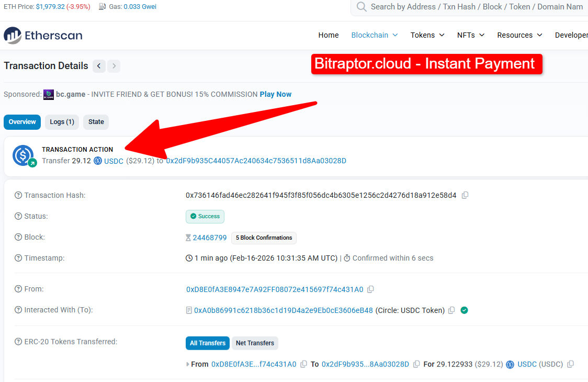
Task: Click the Etherscan logo
Action: tap(43, 36)
